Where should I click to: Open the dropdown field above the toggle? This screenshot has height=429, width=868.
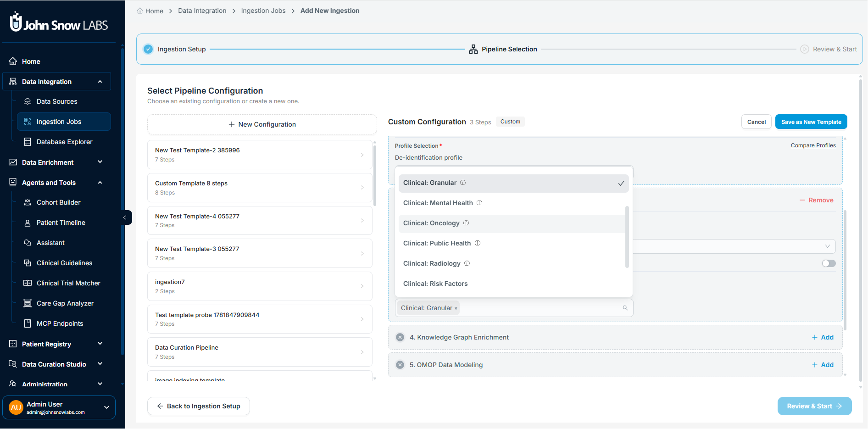(734, 246)
